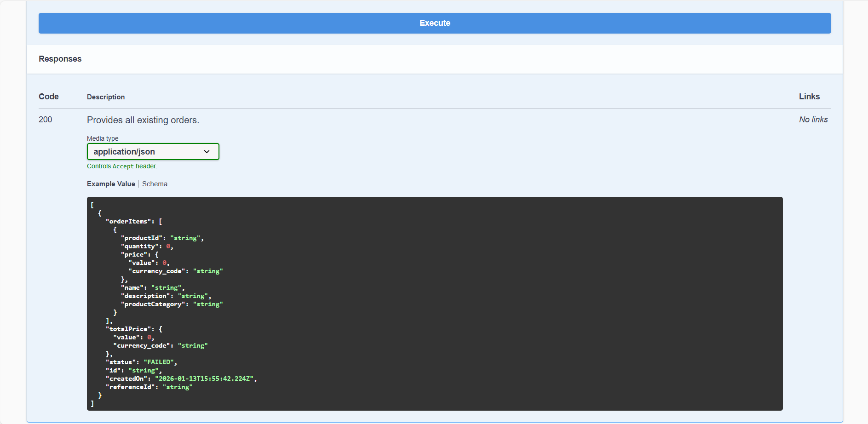This screenshot has width=868, height=424.
Task: Click the 200 response code
Action: (46, 120)
